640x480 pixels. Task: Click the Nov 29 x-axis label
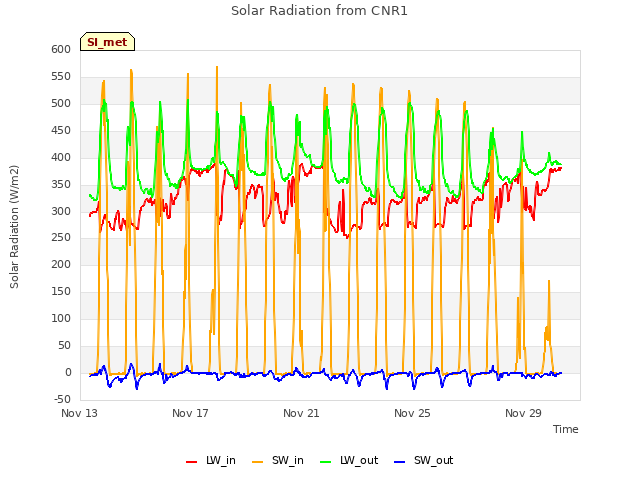click(523, 413)
